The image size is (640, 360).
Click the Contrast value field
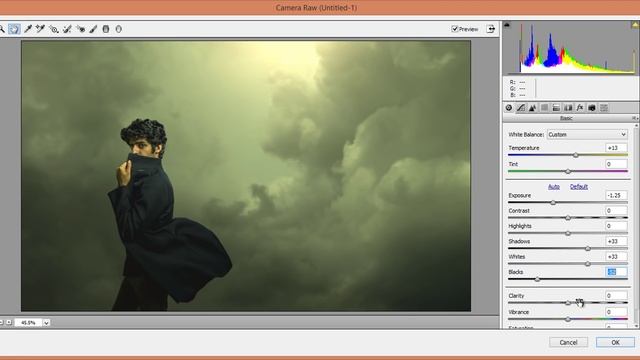(616, 211)
